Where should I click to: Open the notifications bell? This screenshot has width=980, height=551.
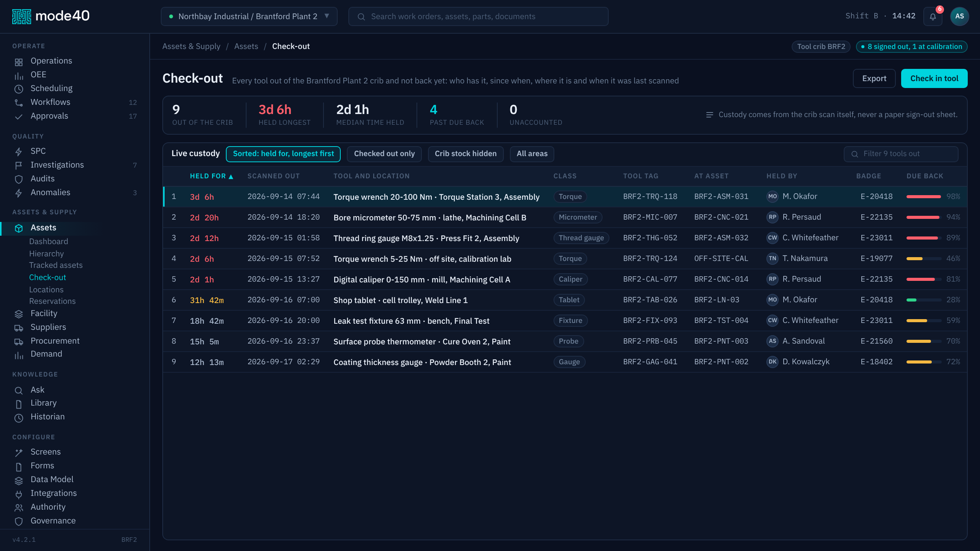point(933,16)
